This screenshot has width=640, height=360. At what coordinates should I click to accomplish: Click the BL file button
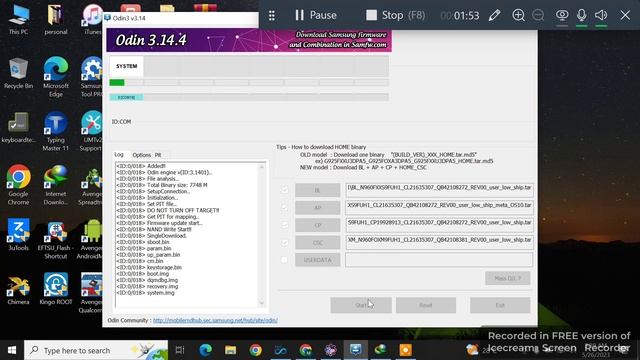click(x=318, y=190)
